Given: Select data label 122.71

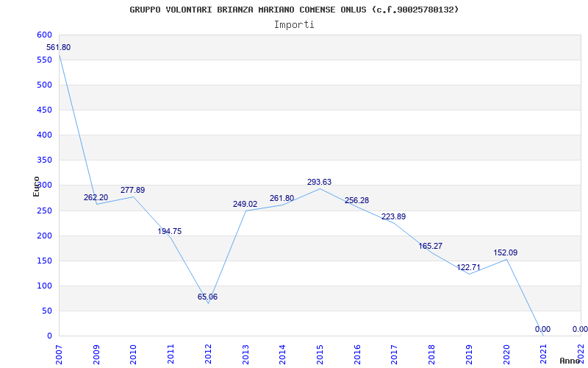Looking at the screenshot, I should (x=468, y=268).
